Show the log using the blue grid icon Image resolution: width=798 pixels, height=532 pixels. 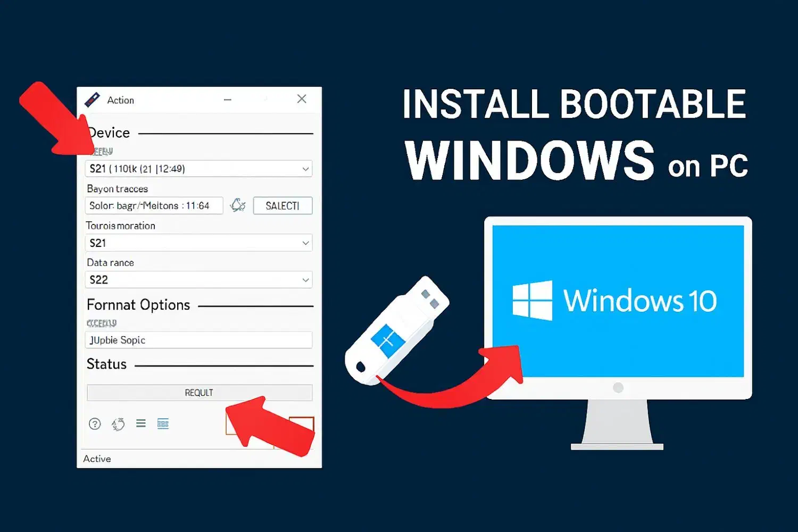tap(163, 423)
